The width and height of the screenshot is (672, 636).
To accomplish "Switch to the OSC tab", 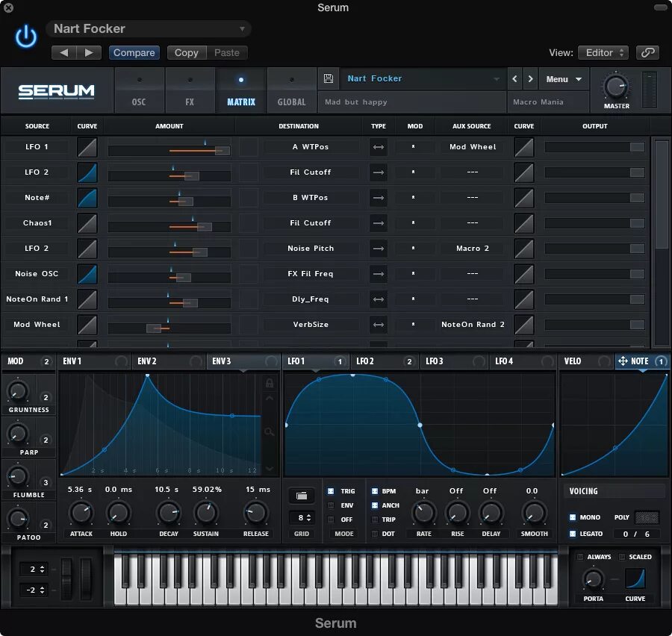I will pos(139,90).
